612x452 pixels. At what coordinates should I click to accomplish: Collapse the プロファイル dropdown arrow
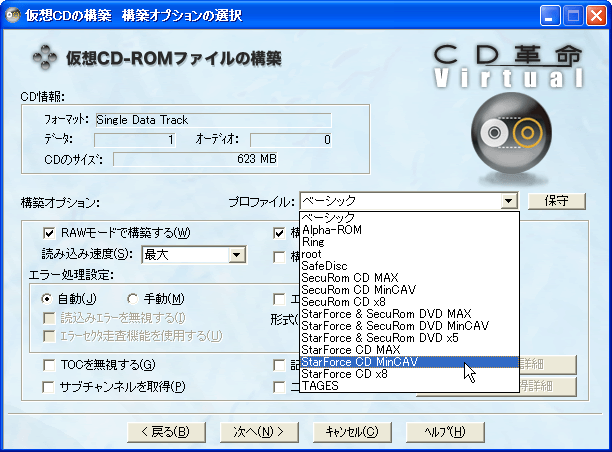(508, 201)
